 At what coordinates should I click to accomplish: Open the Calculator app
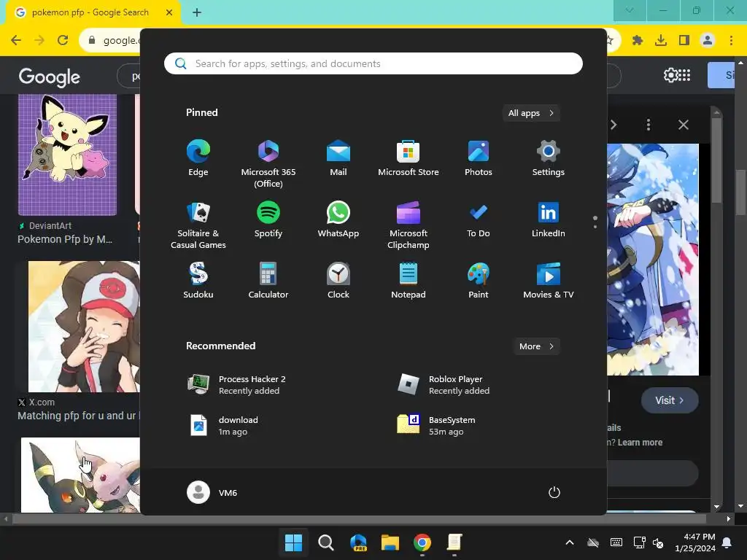(x=268, y=281)
